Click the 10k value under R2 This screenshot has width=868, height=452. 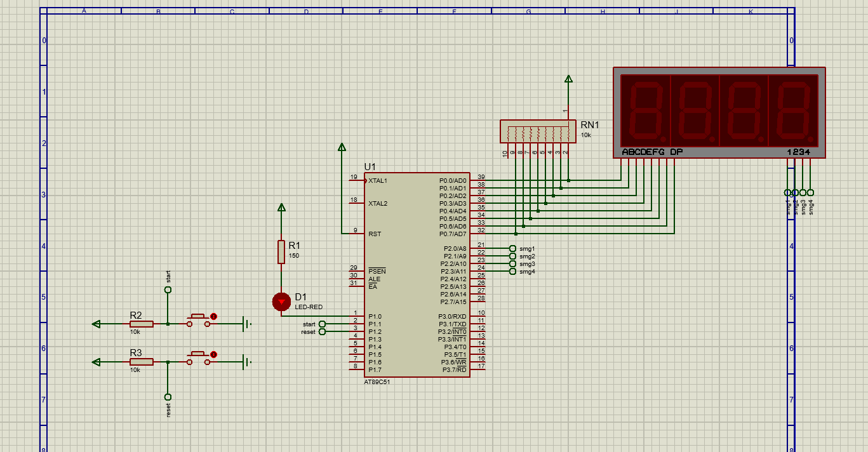(135, 332)
